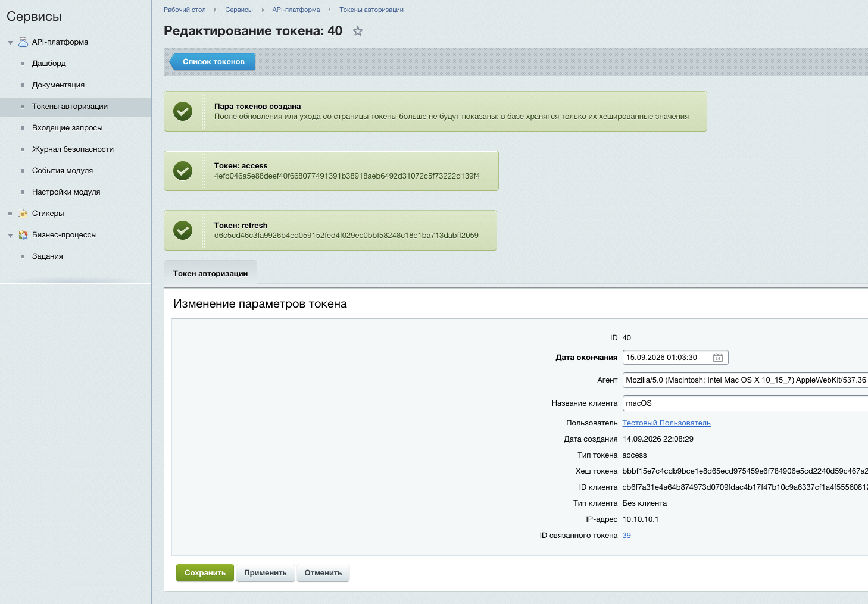Focus the Агент user-agent field
868x604 pixels.
pyautogui.click(x=745, y=380)
